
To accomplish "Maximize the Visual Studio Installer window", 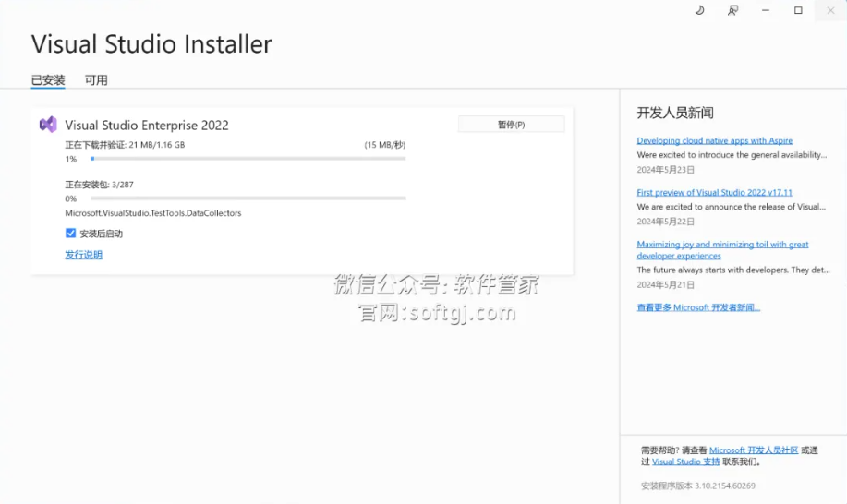I will tap(798, 10).
